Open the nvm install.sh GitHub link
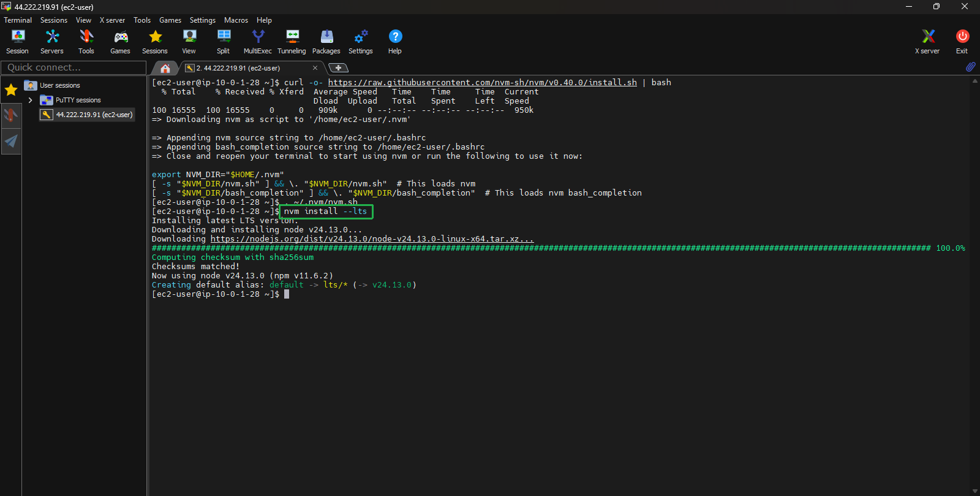 tap(482, 83)
